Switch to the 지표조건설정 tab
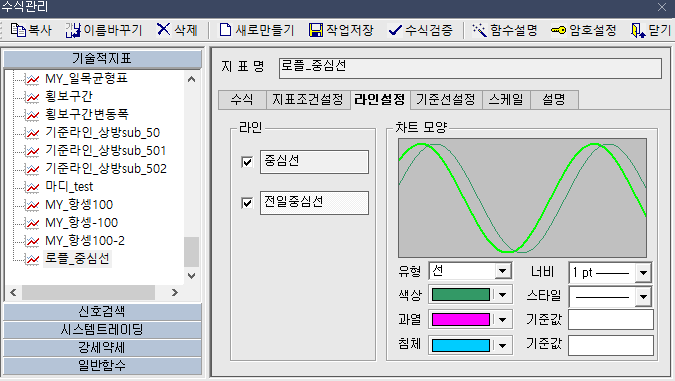 pos(308,100)
